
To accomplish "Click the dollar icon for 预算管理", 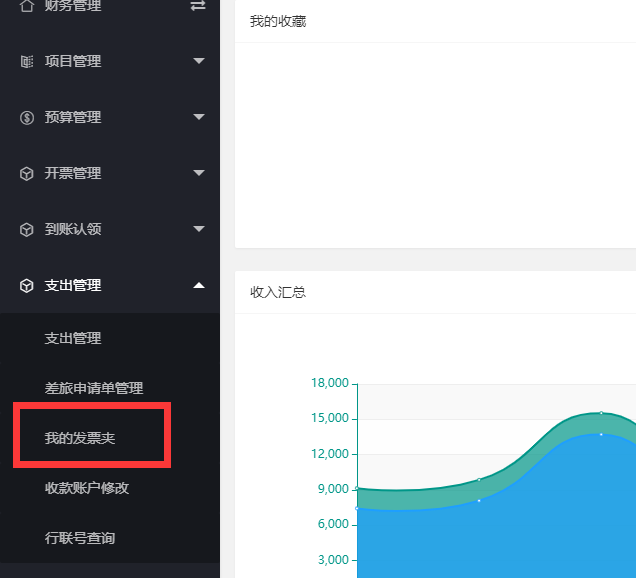I will 27,118.
